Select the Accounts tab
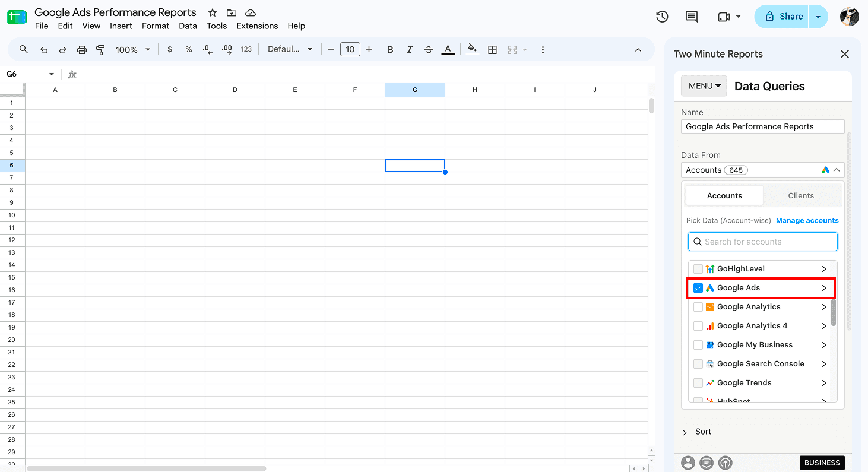868x472 pixels. pyautogui.click(x=724, y=195)
